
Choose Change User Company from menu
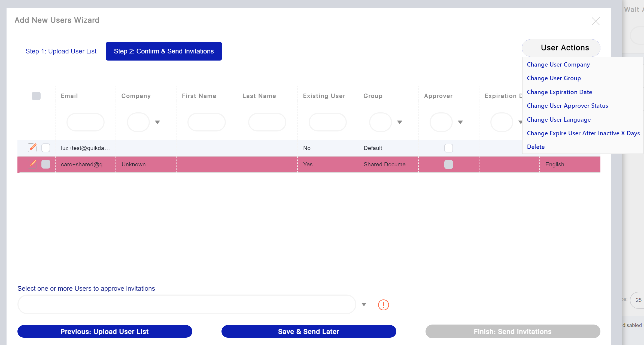pyautogui.click(x=558, y=64)
